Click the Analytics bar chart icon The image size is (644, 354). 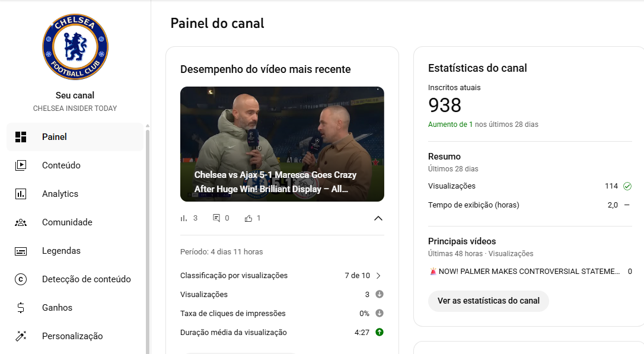point(21,194)
